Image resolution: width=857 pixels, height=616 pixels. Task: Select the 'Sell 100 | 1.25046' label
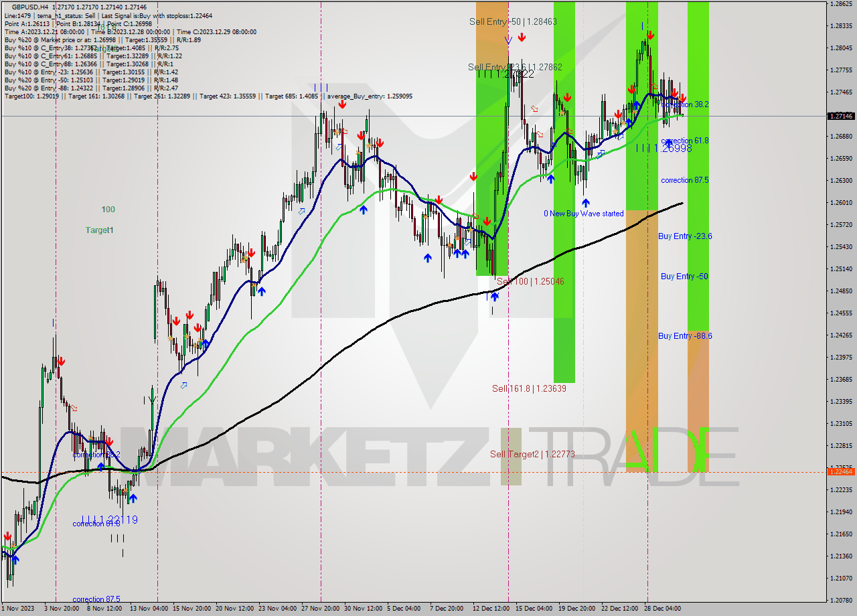(x=530, y=281)
